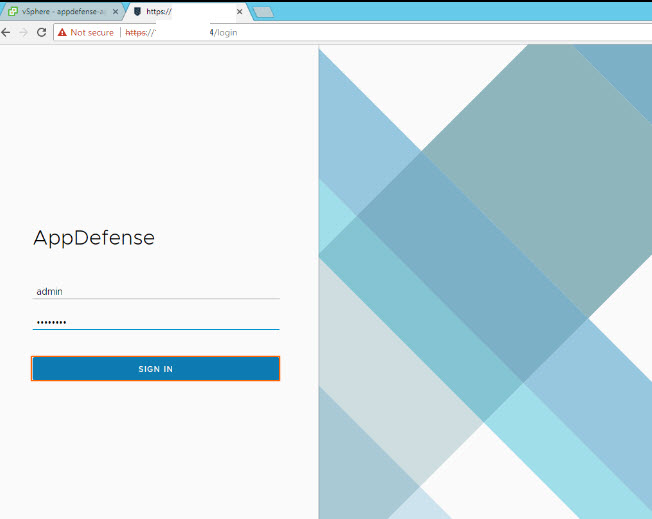Focus the masked password field
The image size is (652, 519).
click(155, 321)
